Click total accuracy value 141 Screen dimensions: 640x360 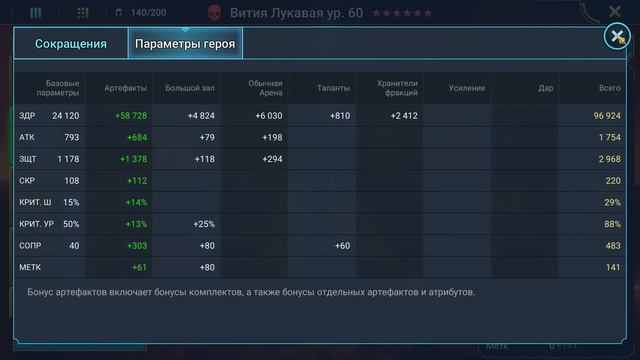coord(613,267)
